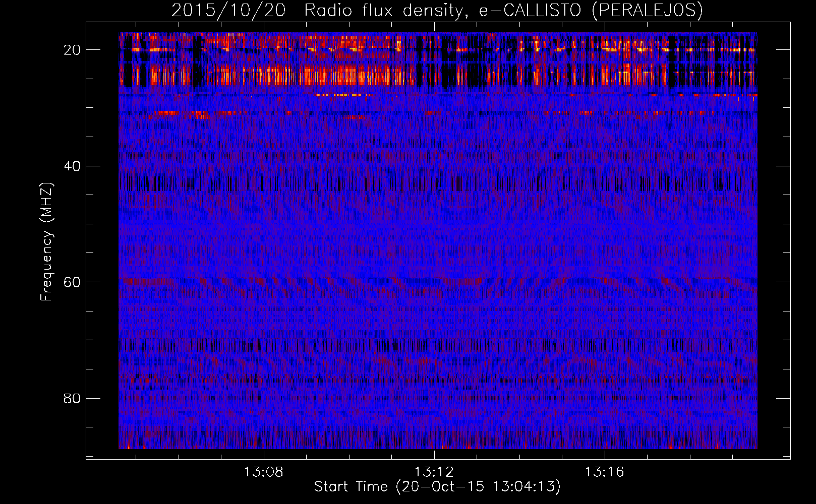This screenshot has height=504, width=816.
Task: Select the 13:12 time tick label
Action: point(434,472)
